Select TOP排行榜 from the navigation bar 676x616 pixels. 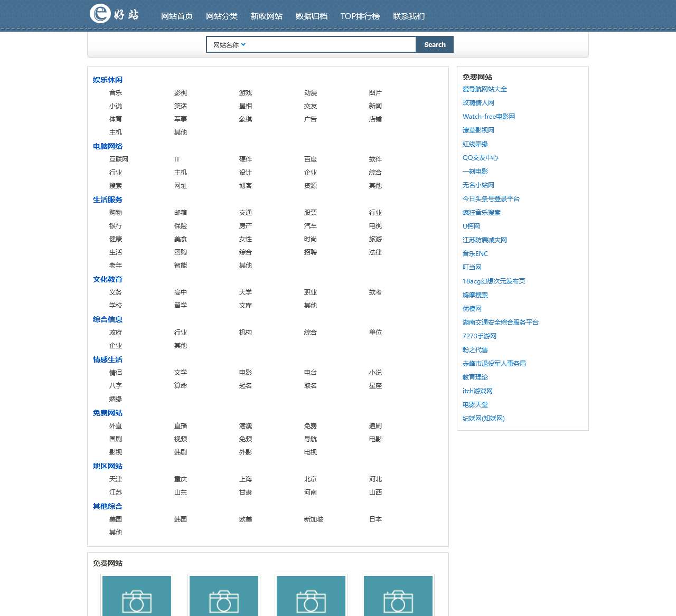pyautogui.click(x=360, y=16)
